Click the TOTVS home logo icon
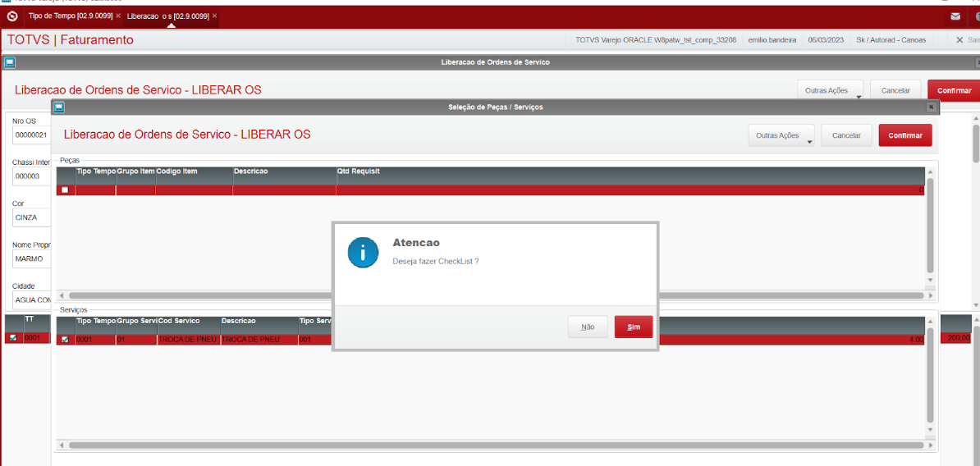Image resolution: width=980 pixels, height=466 pixels. [x=11, y=16]
